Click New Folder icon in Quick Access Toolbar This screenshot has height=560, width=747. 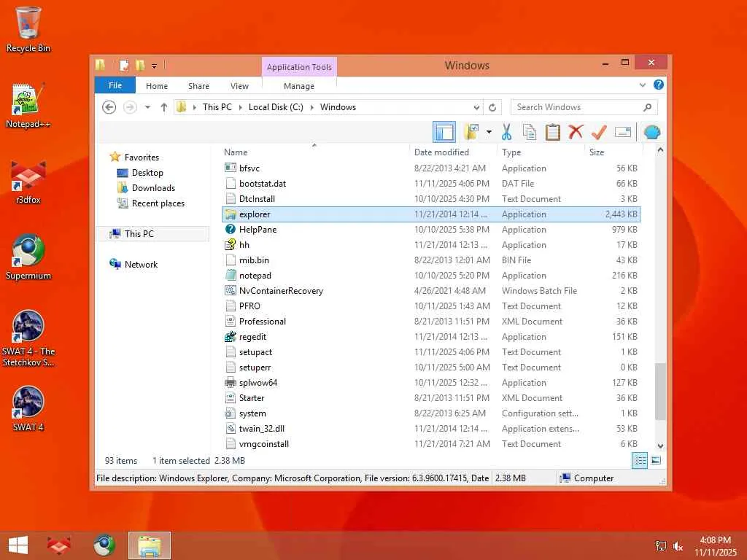(x=140, y=65)
